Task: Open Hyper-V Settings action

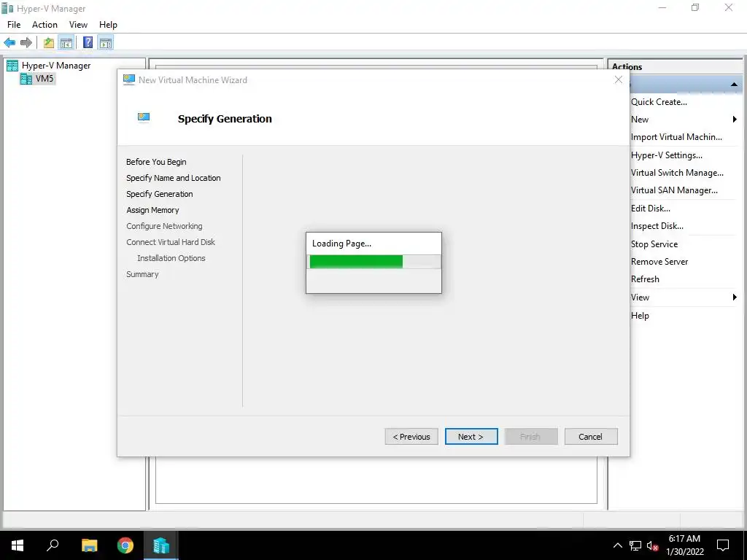Action: 667,155
